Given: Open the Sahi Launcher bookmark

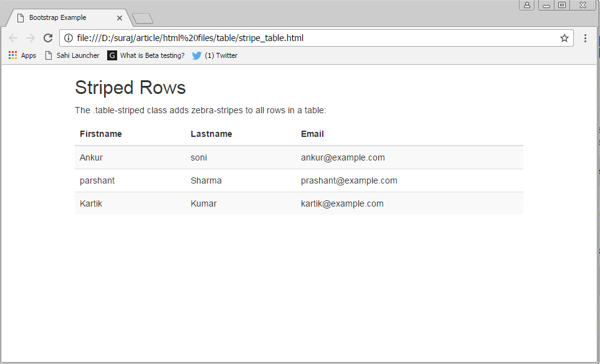Looking at the screenshot, I should click(78, 55).
